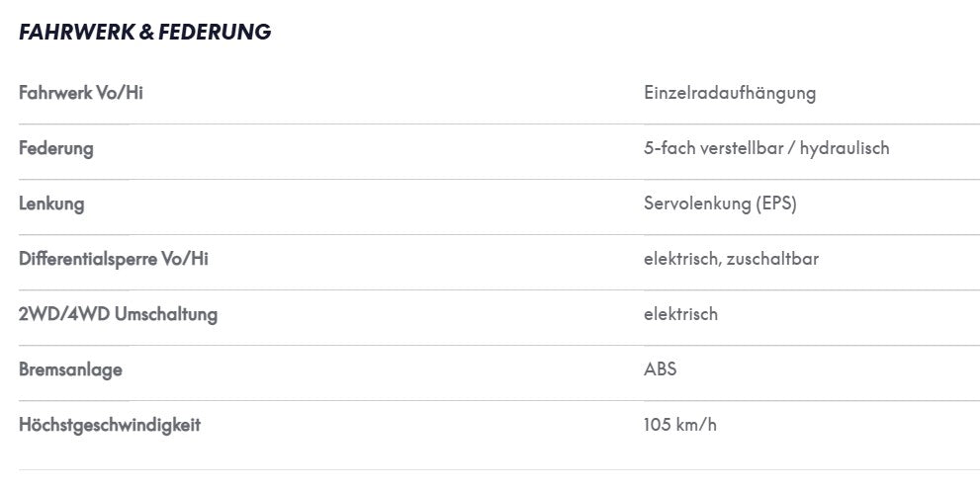Viewport: 980px width, 490px height.
Task: Click the word hydraulisch in Federung row
Action: [845, 148]
